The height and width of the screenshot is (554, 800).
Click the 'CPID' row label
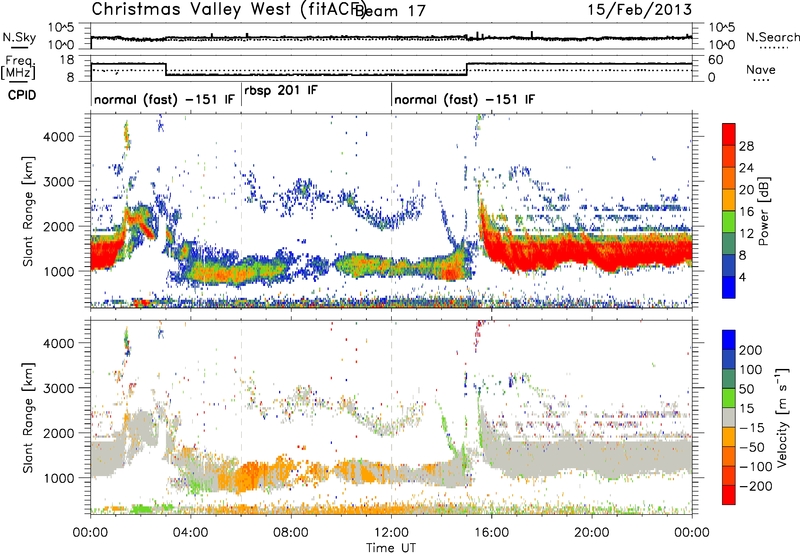coord(22,95)
